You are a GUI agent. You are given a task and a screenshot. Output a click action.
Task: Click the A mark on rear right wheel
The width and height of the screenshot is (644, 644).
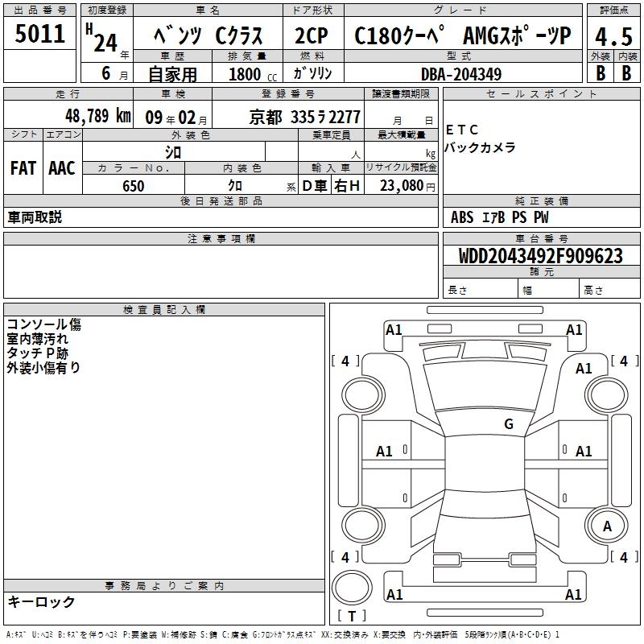[x=607, y=526]
